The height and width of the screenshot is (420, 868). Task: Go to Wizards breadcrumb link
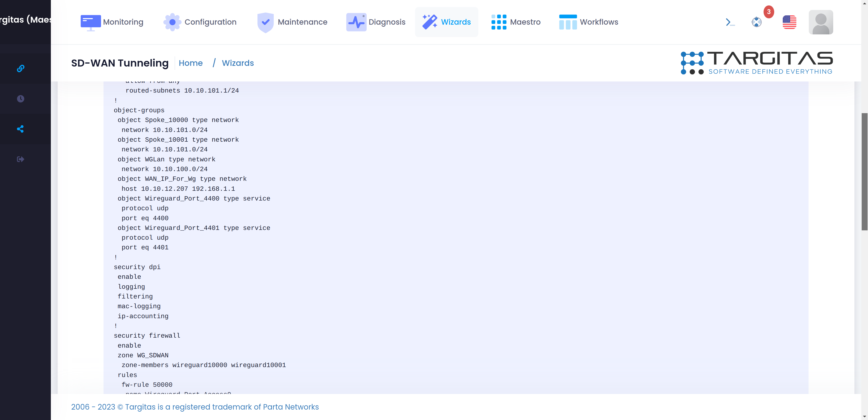238,63
